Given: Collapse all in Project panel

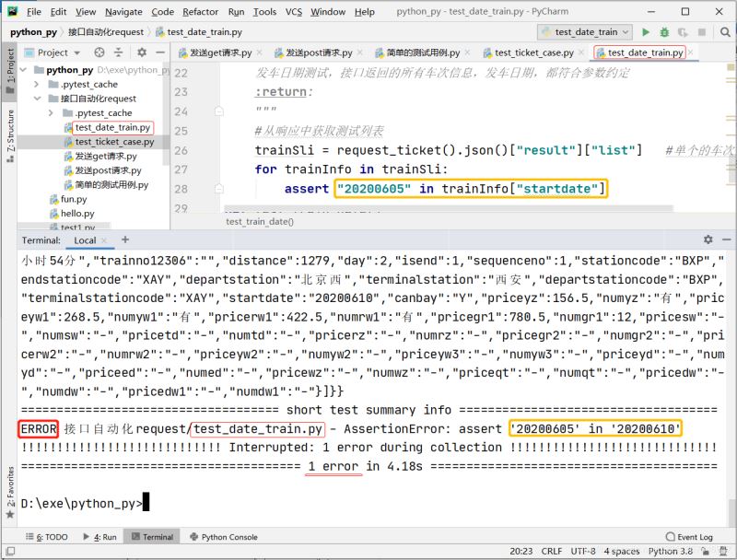Looking at the screenshot, I should (x=119, y=52).
